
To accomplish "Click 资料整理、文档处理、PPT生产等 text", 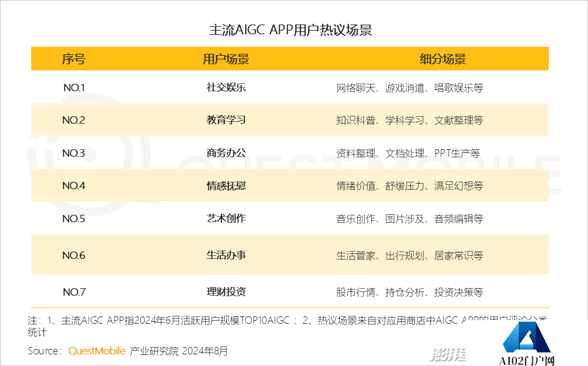I will [x=408, y=153].
